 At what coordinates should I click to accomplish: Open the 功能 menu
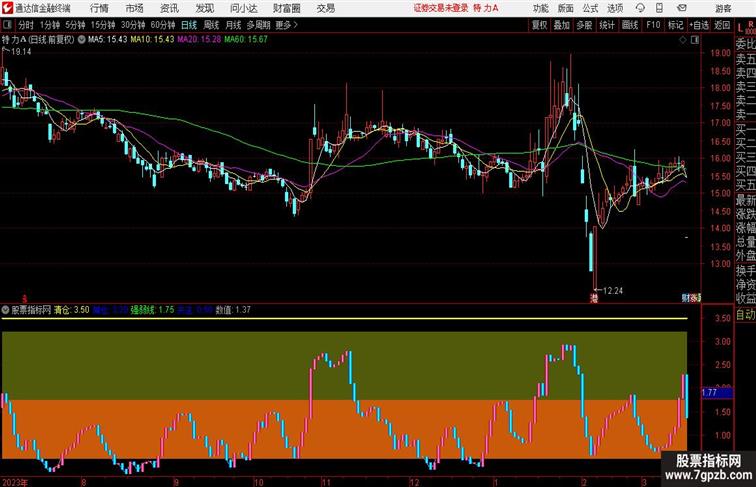[x=540, y=8]
